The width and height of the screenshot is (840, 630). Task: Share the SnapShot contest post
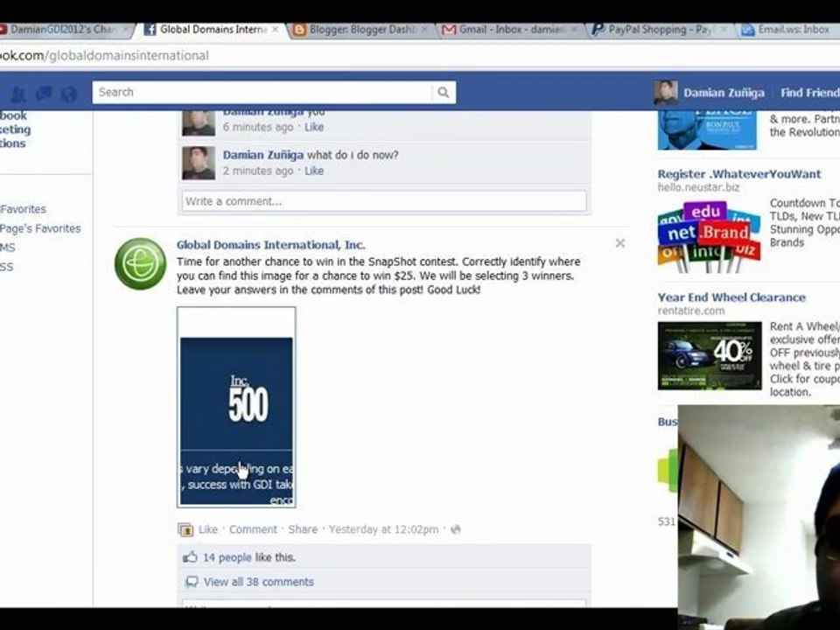(303, 529)
